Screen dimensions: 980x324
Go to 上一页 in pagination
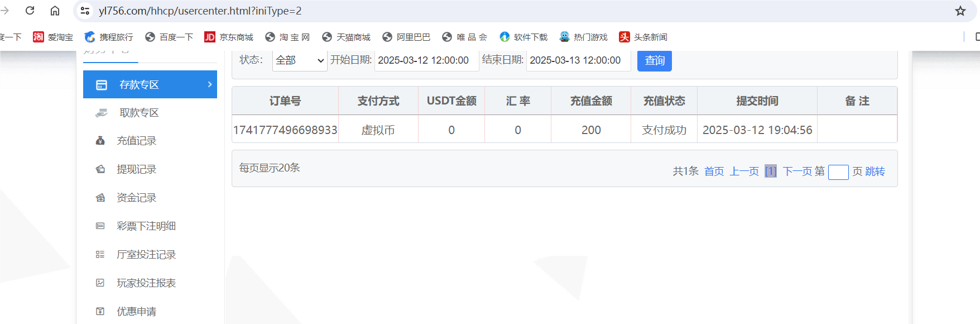coord(744,171)
